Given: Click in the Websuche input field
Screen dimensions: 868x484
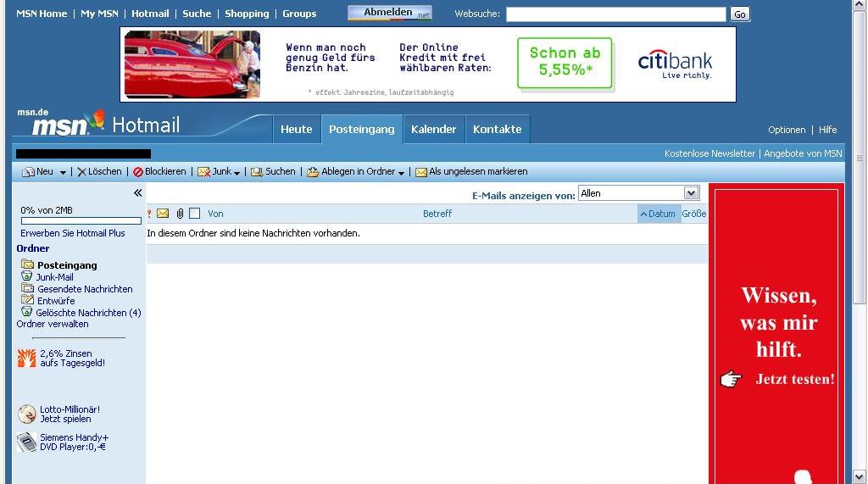Looking at the screenshot, I should click(615, 14).
